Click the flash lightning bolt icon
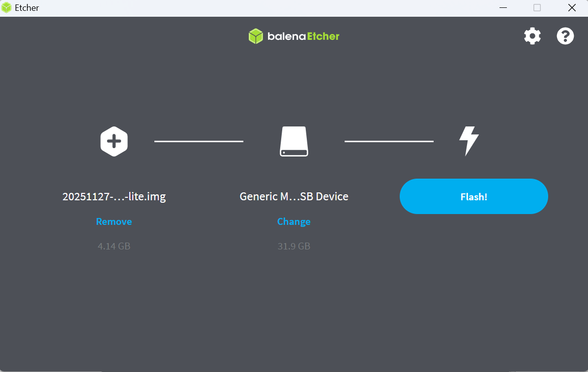This screenshot has height=372, width=588. [x=469, y=141]
